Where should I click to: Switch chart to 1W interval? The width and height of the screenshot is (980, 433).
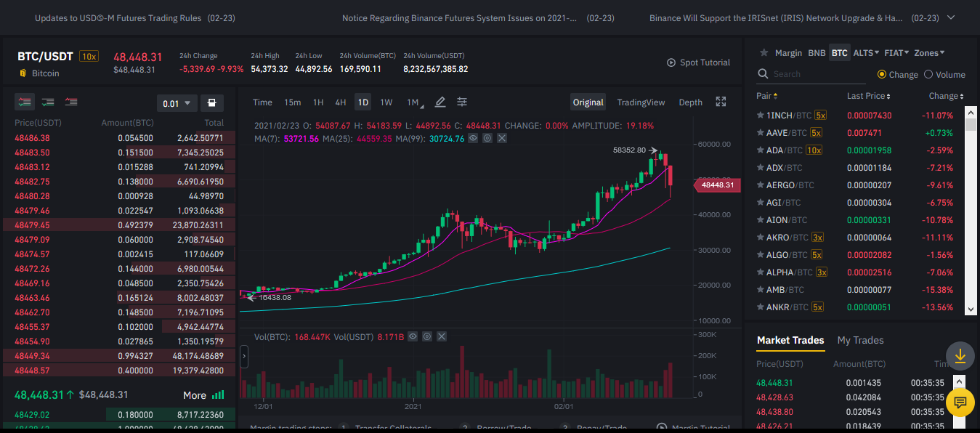[x=386, y=102]
